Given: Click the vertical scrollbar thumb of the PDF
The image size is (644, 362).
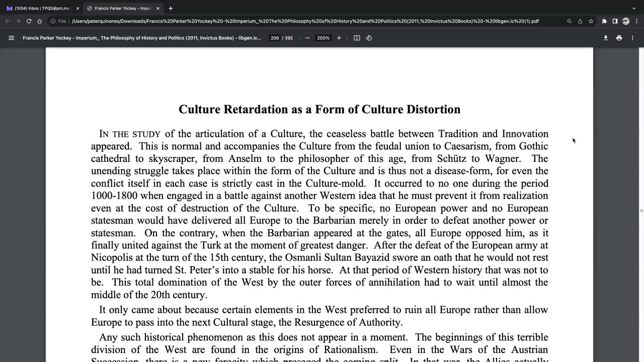Looking at the screenshot, I should tap(641, 211).
